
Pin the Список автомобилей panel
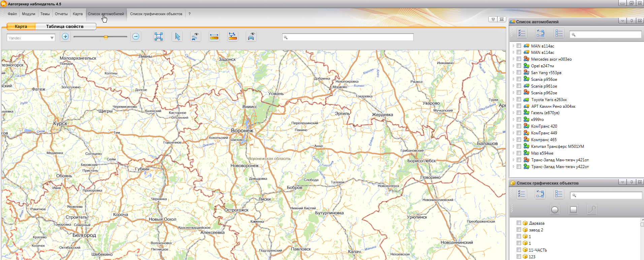pos(632,21)
